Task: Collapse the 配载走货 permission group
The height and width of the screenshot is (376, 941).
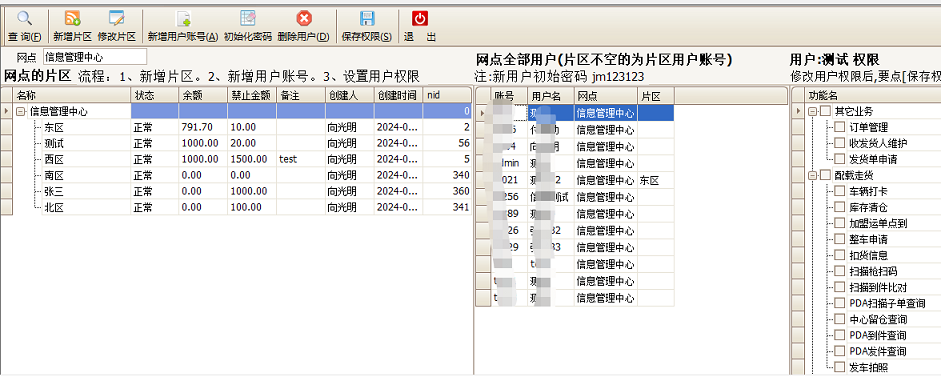Action: [x=813, y=175]
